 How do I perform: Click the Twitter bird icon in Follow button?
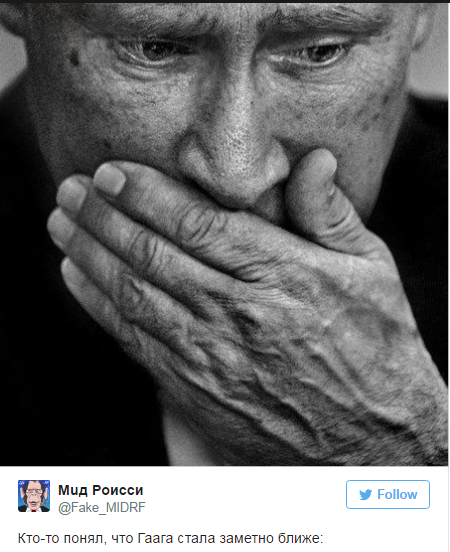[x=365, y=495]
